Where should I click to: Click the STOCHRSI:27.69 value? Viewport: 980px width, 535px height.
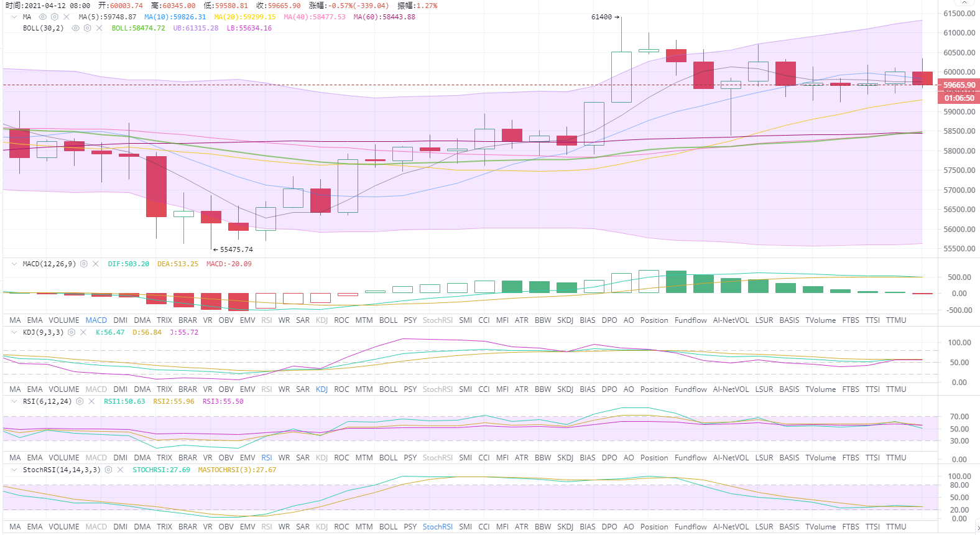162,470
